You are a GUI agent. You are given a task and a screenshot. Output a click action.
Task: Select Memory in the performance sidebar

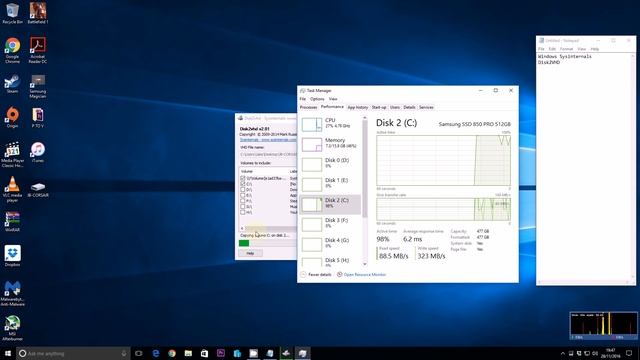(x=330, y=144)
